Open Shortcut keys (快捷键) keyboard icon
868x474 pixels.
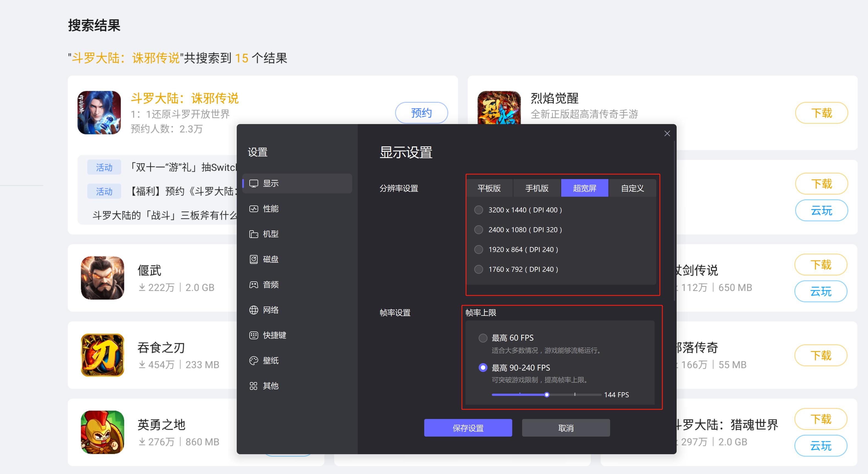pyautogui.click(x=253, y=335)
